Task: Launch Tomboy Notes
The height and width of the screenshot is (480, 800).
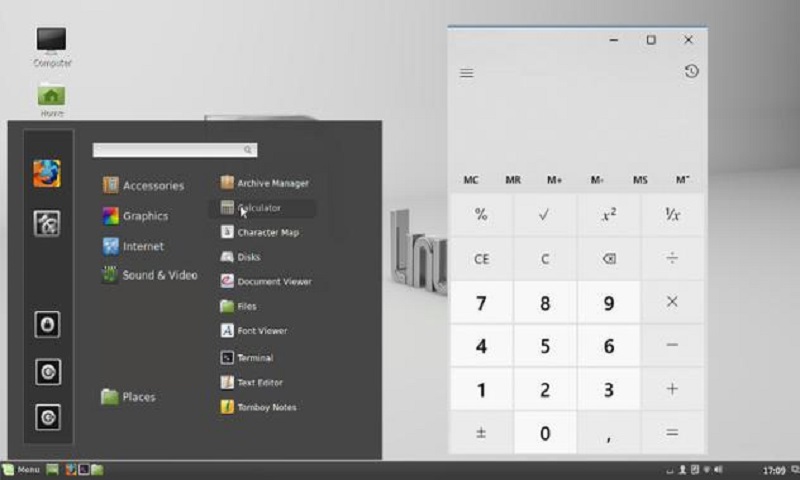Action: click(x=258, y=407)
